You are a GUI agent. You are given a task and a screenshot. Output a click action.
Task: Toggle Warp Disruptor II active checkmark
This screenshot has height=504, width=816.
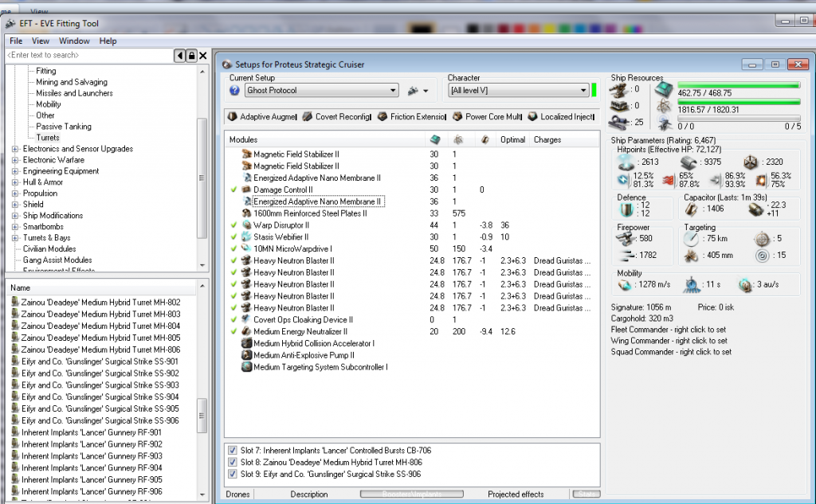[233, 225]
